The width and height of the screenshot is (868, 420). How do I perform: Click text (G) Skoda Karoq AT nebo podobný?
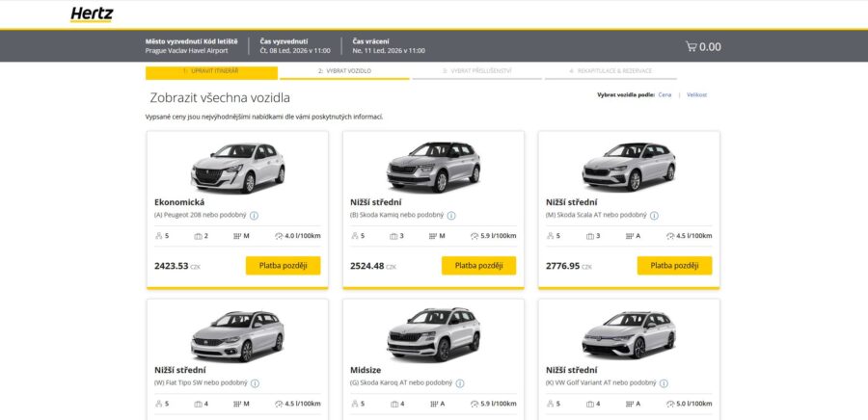pyautogui.click(x=401, y=383)
